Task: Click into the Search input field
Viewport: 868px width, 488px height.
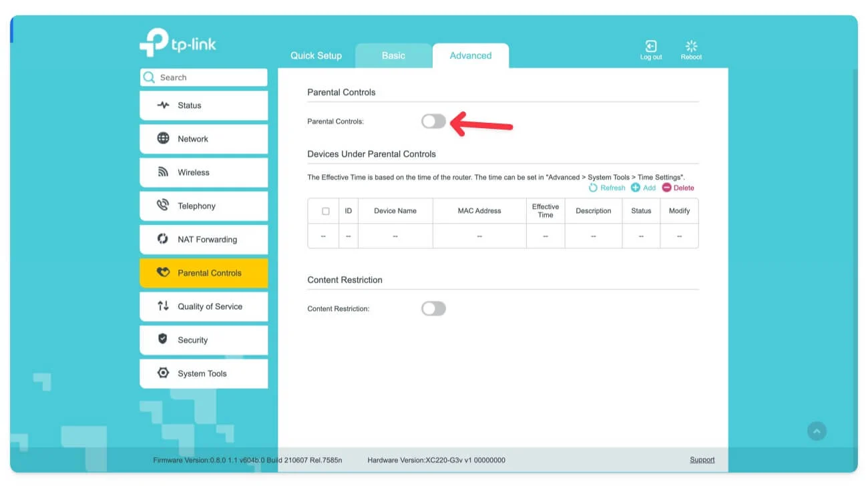Action: pyautogui.click(x=204, y=77)
